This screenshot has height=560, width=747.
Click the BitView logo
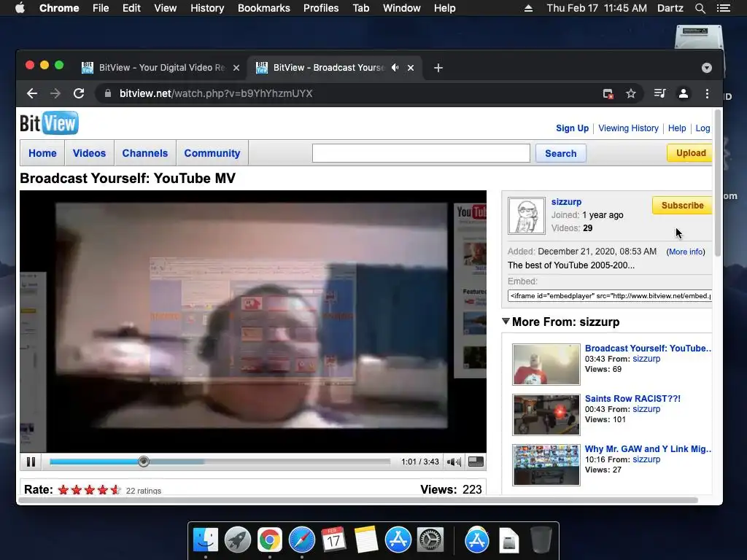(x=49, y=123)
